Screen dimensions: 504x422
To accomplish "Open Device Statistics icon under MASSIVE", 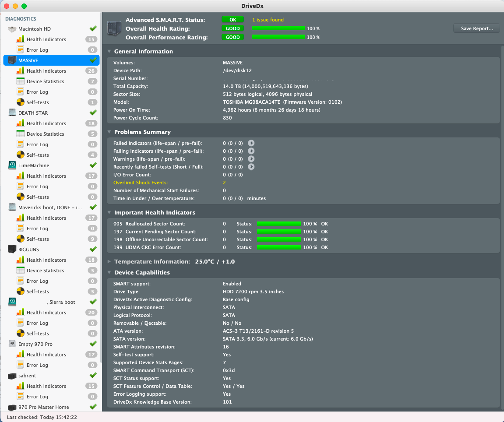I will (x=20, y=81).
